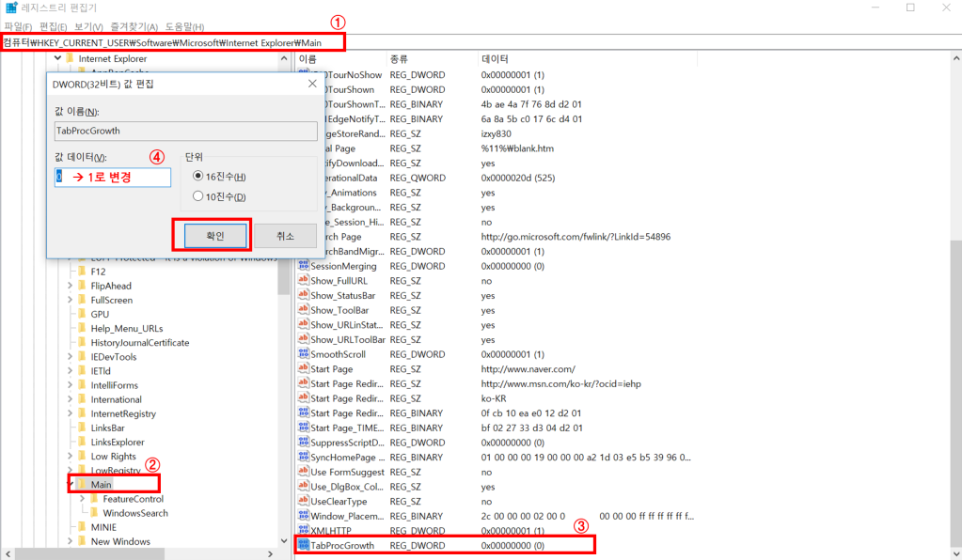Click the tree pane horizontal scrollbar thumb

click(89, 553)
